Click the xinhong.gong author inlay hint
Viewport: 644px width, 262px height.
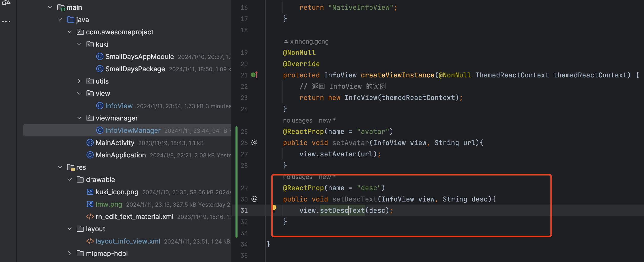[x=306, y=42]
